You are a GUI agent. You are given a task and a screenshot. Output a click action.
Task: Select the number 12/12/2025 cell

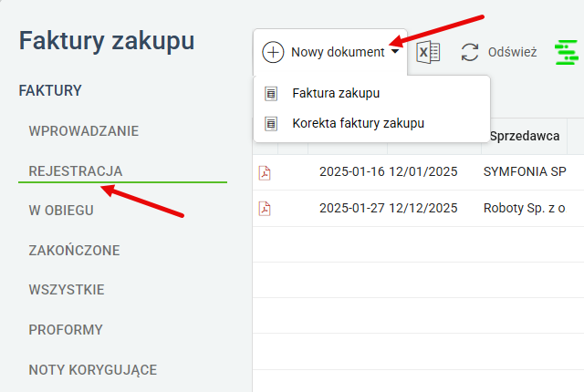point(423,208)
